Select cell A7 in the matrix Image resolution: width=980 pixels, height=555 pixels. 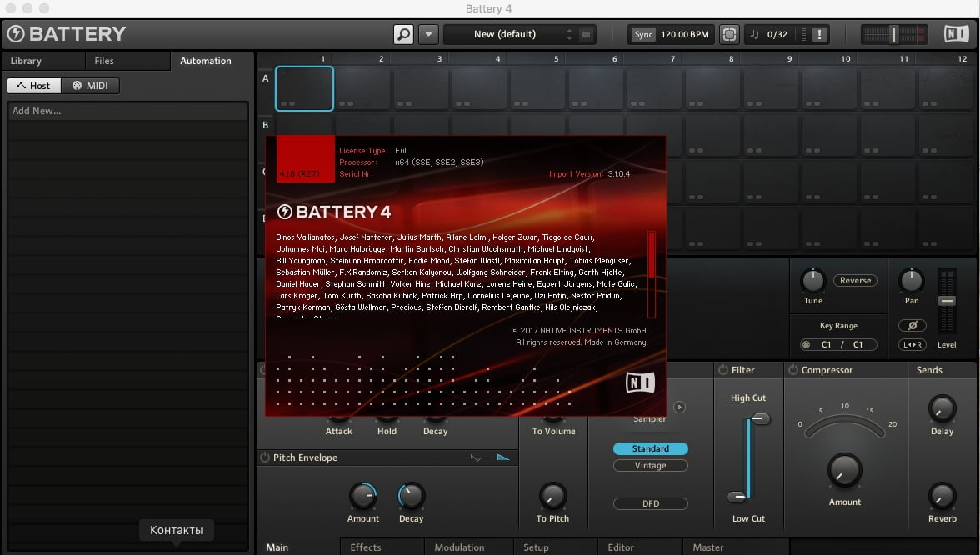pyautogui.click(x=654, y=88)
